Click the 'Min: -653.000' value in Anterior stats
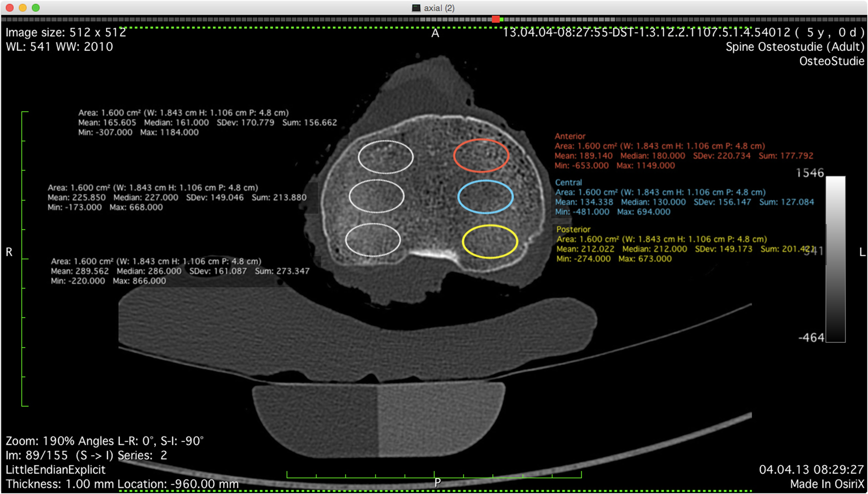Image resolution: width=868 pixels, height=494 pixels. (x=581, y=166)
